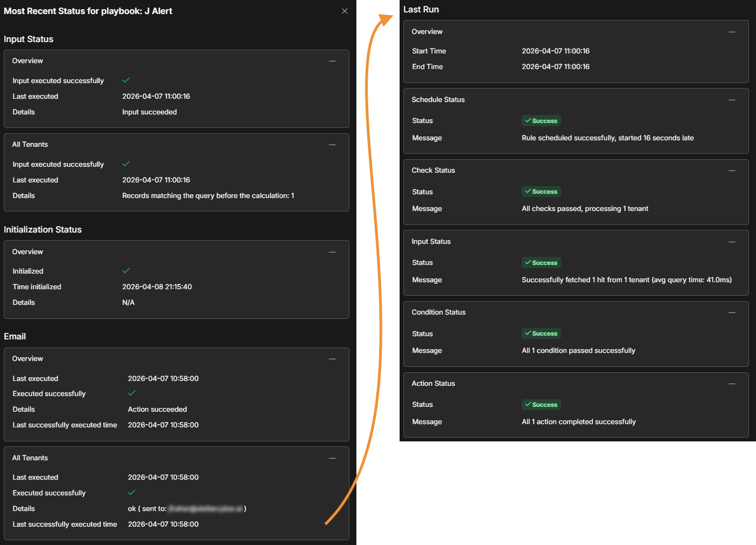Collapse Initialization Status Overview section
Viewport: 756px width, 545px height.
point(332,252)
